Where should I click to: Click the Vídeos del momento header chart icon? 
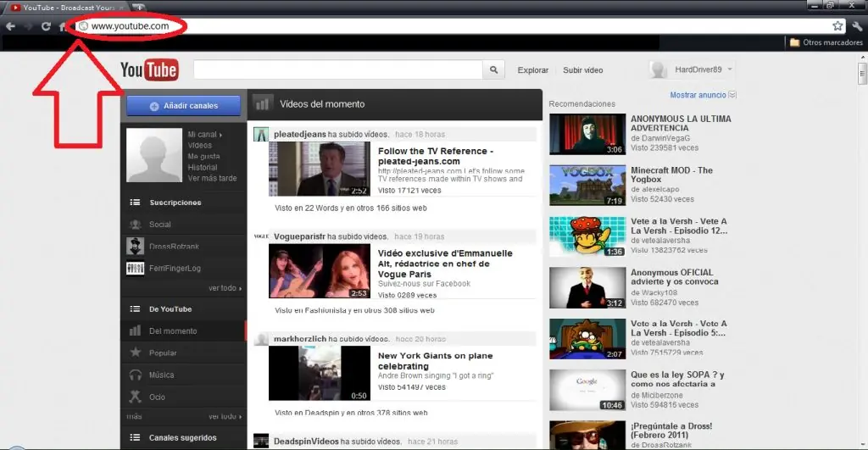pyautogui.click(x=261, y=103)
